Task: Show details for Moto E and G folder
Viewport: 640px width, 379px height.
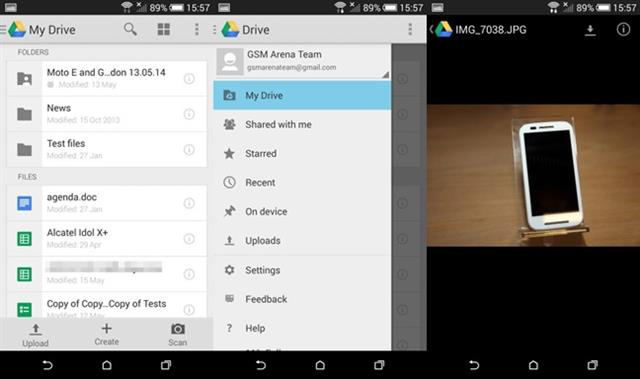Action: (x=189, y=79)
